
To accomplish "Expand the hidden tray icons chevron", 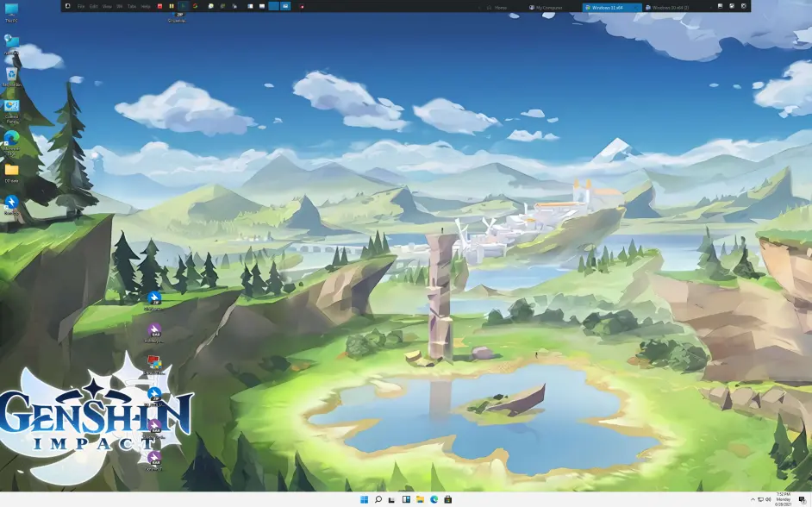I will coord(753,499).
